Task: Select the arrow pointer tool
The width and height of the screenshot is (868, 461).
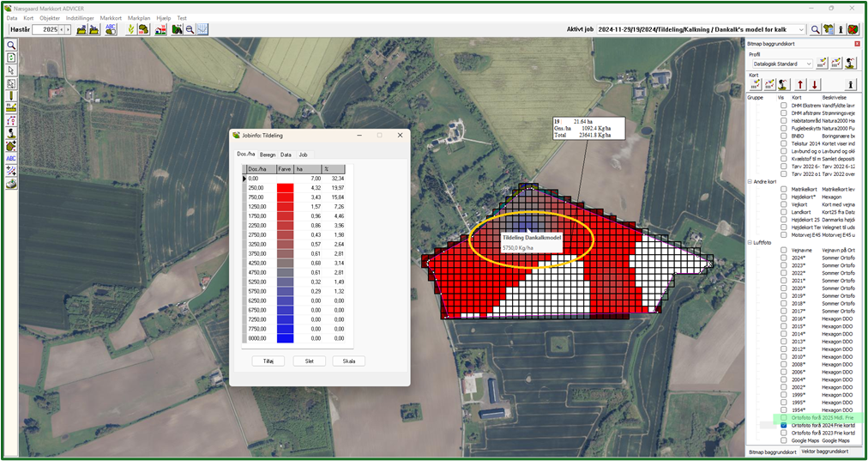Action: pos(11,70)
